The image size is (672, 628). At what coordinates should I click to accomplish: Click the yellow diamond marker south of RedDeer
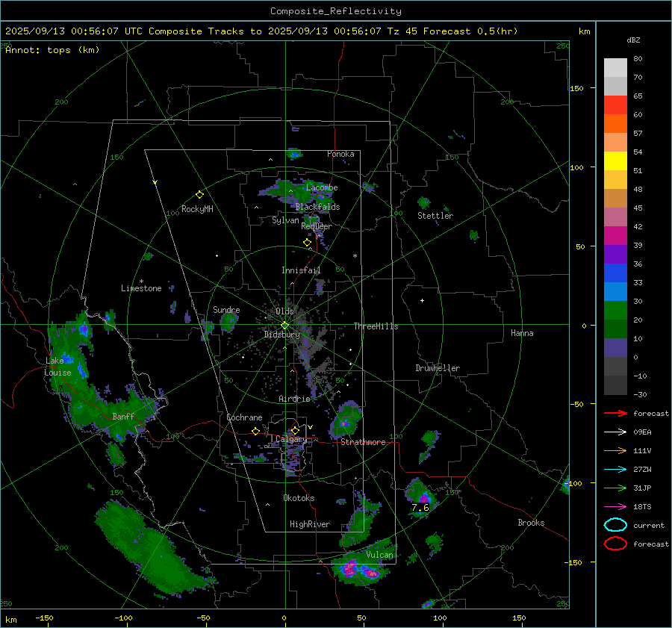point(307,243)
